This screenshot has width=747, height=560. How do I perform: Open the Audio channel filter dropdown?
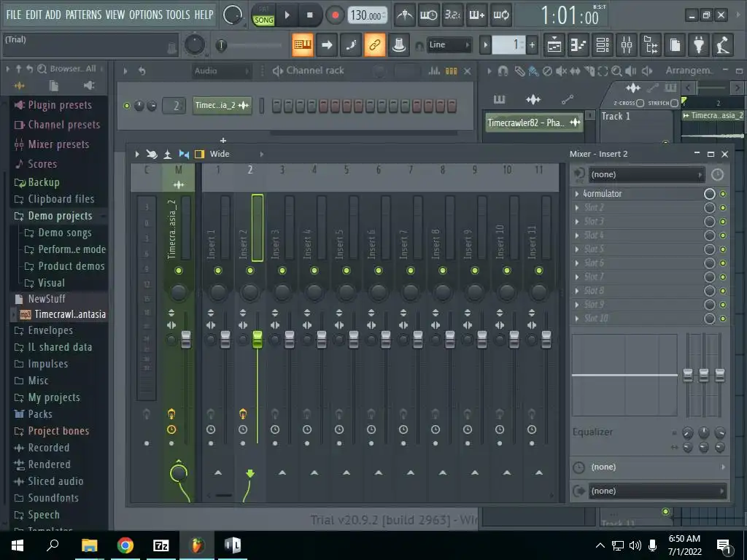[x=221, y=71]
